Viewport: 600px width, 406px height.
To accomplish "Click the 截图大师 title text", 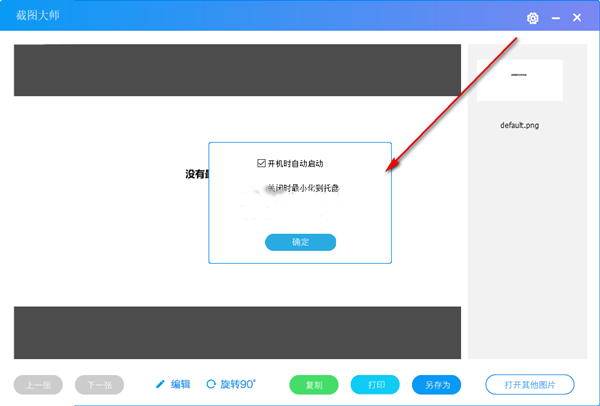I will point(36,15).
